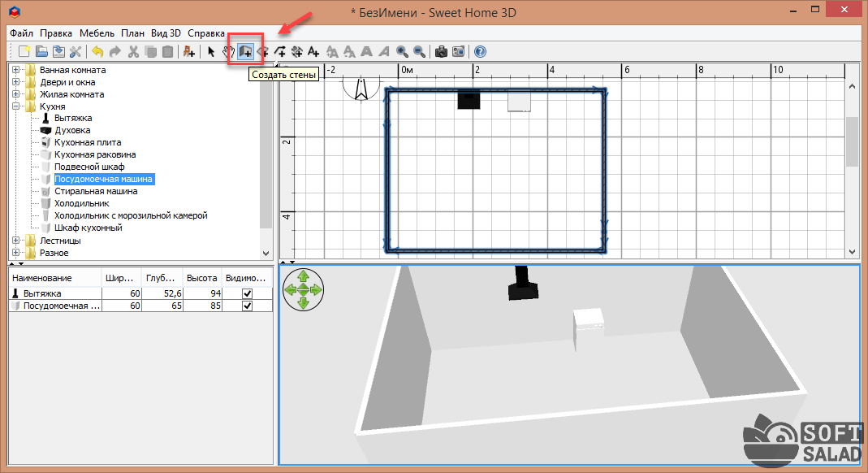Collapse the Кухня category
Image resolution: width=868 pixels, height=473 pixels.
pos(15,106)
